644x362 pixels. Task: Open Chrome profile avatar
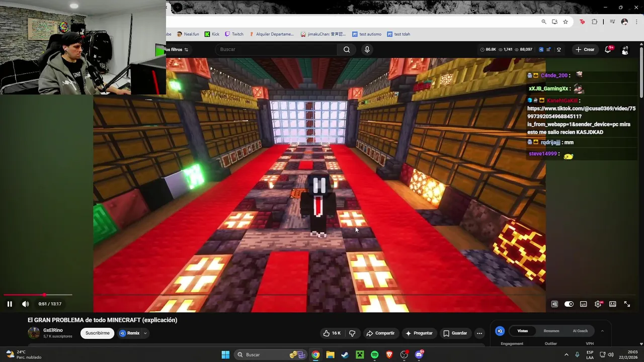tap(624, 22)
